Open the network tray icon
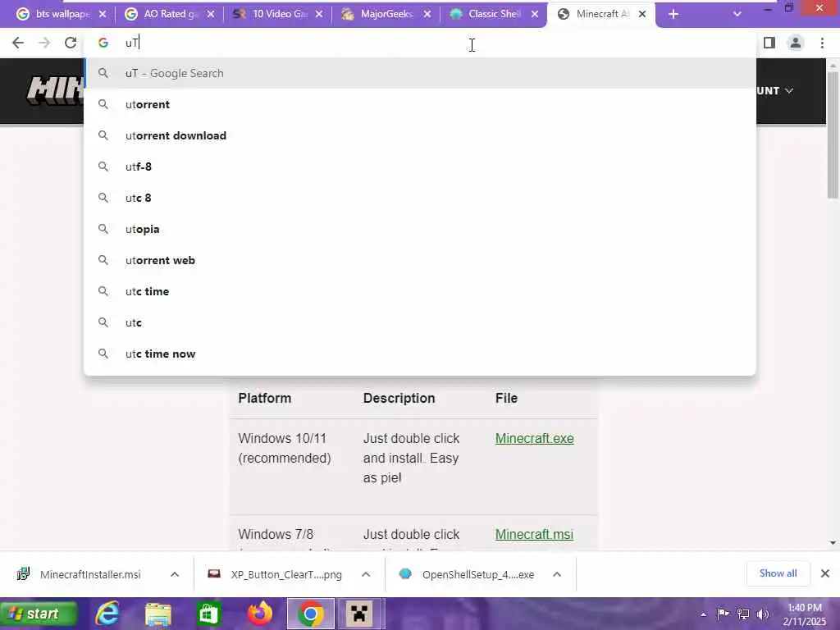840x630 pixels. point(743,614)
